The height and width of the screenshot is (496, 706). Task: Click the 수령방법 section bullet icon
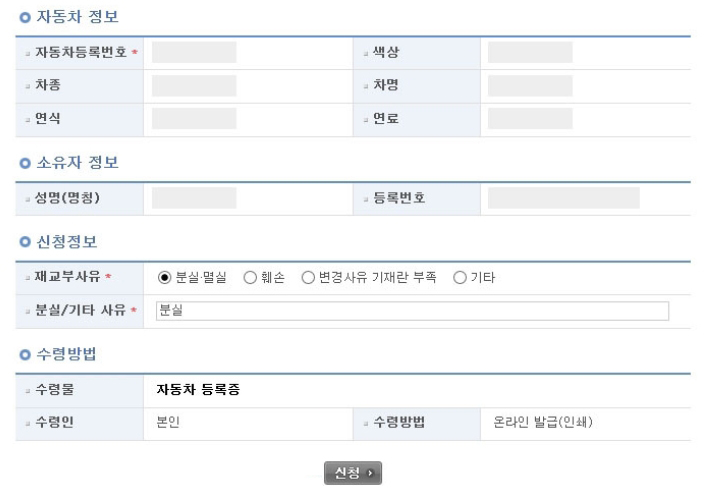25,355
